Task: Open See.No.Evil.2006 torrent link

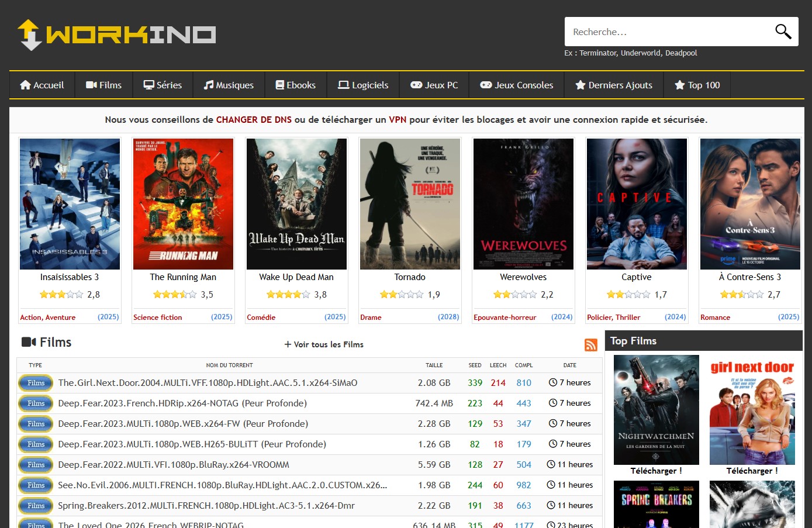Action: coord(223,485)
